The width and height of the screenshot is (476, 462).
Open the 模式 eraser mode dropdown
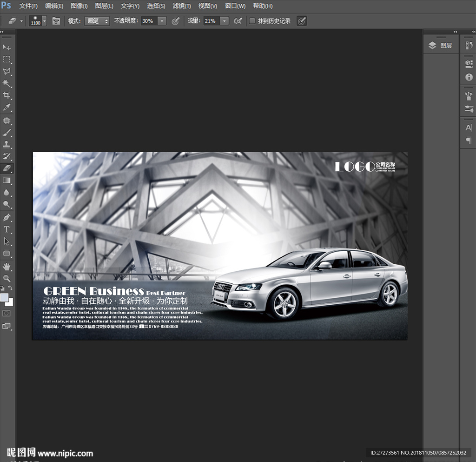[x=97, y=21]
